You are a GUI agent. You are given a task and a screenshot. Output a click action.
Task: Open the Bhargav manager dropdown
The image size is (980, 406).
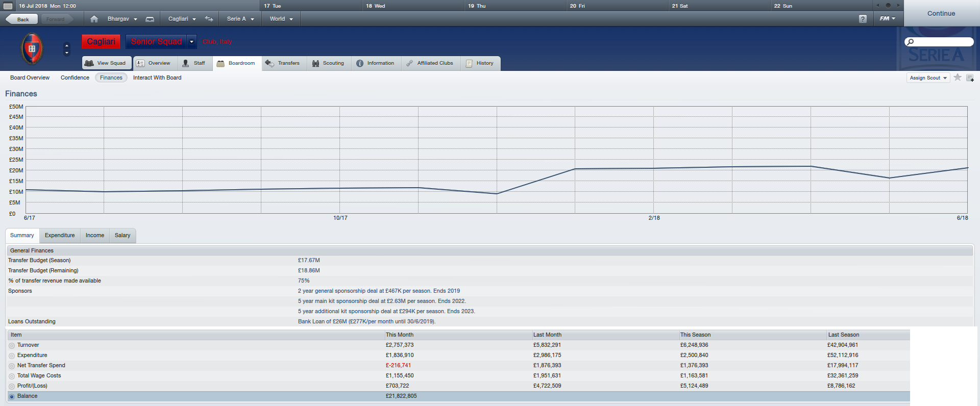(122, 19)
